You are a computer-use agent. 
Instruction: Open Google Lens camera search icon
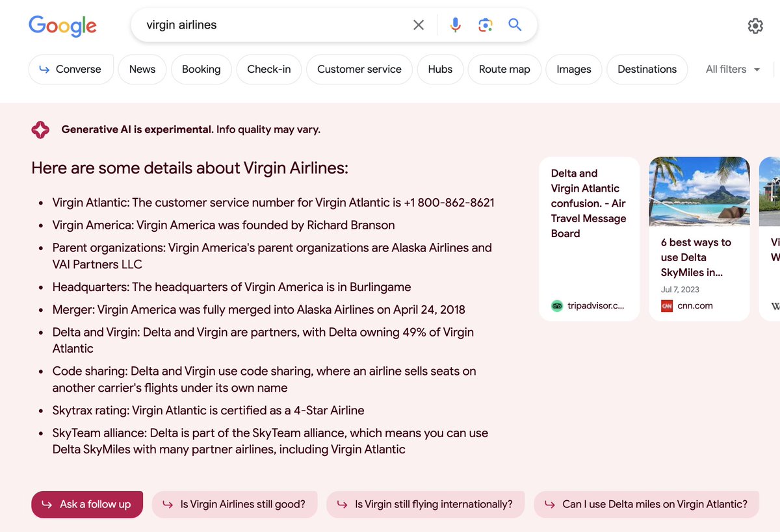click(x=485, y=25)
